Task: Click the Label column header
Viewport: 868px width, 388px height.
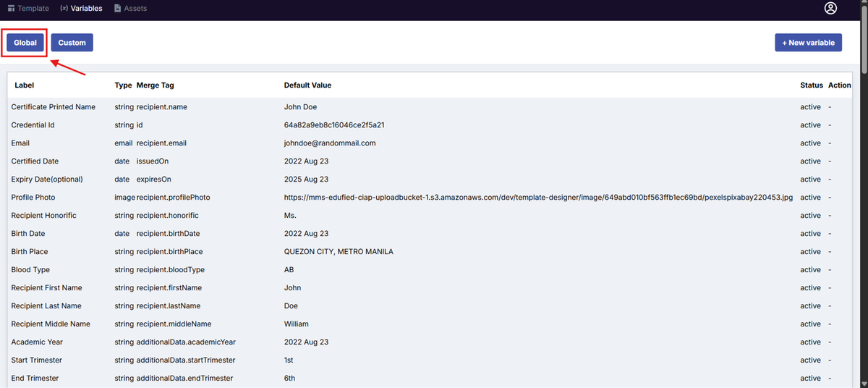Action: (x=25, y=85)
